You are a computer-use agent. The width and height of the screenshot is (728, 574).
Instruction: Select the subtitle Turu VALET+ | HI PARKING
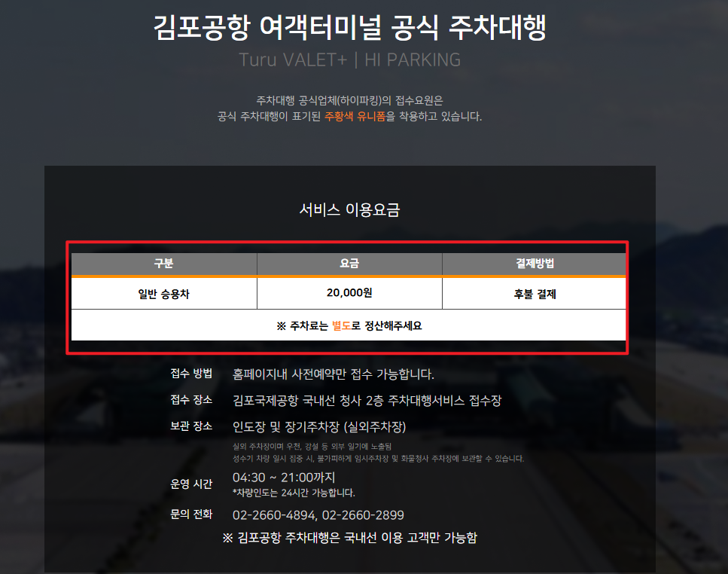364,59
